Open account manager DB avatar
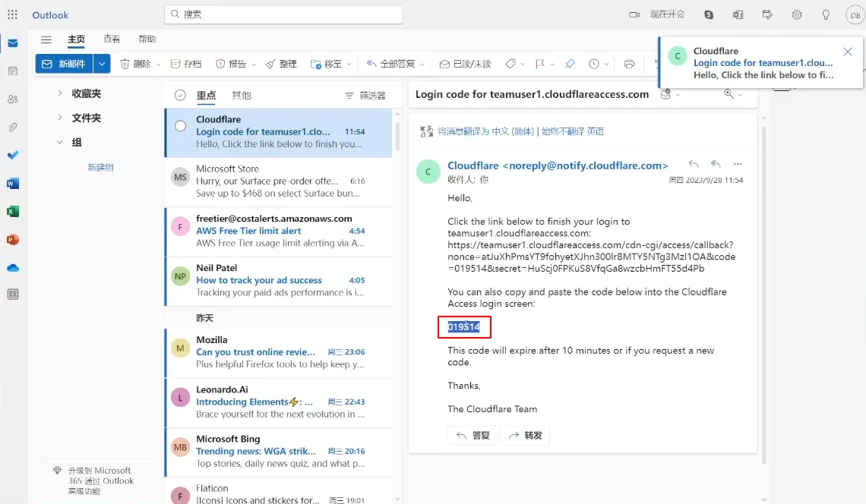The width and height of the screenshot is (866, 504). (x=855, y=15)
